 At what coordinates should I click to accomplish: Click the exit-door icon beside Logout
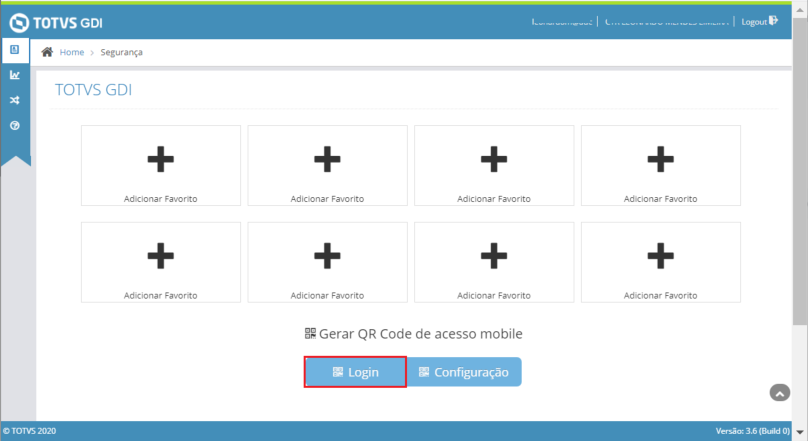click(x=773, y=21)
